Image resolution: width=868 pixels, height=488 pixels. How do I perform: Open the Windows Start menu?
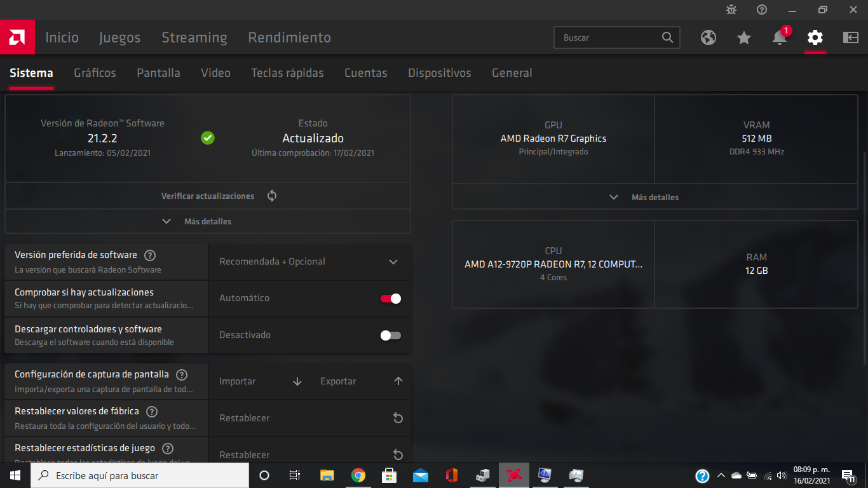tap(15, 475)
